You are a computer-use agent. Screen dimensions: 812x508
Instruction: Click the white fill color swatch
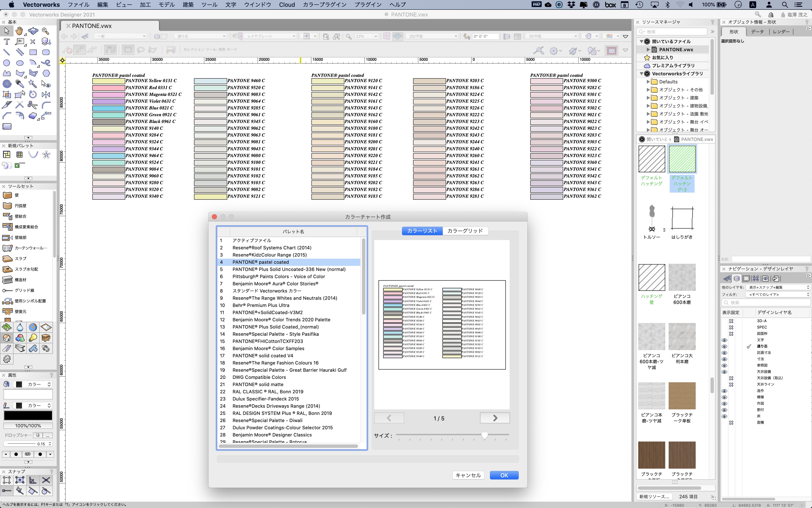[x=28, y=394]
